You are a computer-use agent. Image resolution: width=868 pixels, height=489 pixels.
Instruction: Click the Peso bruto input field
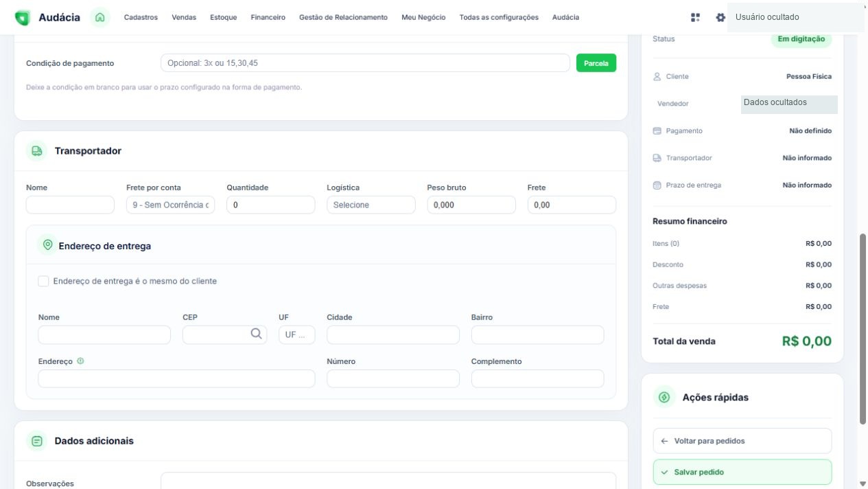pyautogui.click(x=471, y=205)
